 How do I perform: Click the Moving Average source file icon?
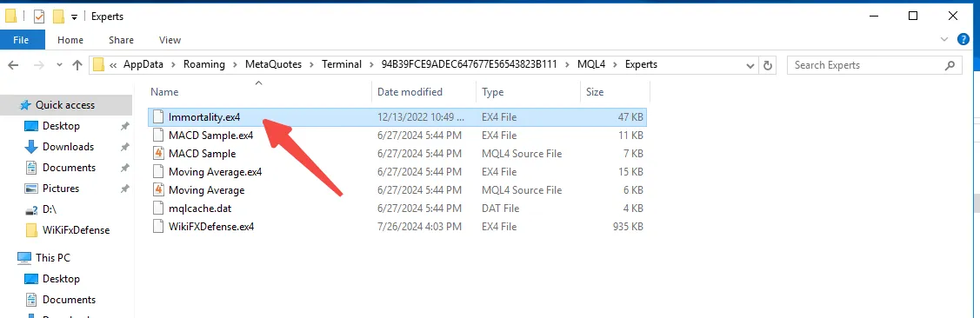coord(158,190)
